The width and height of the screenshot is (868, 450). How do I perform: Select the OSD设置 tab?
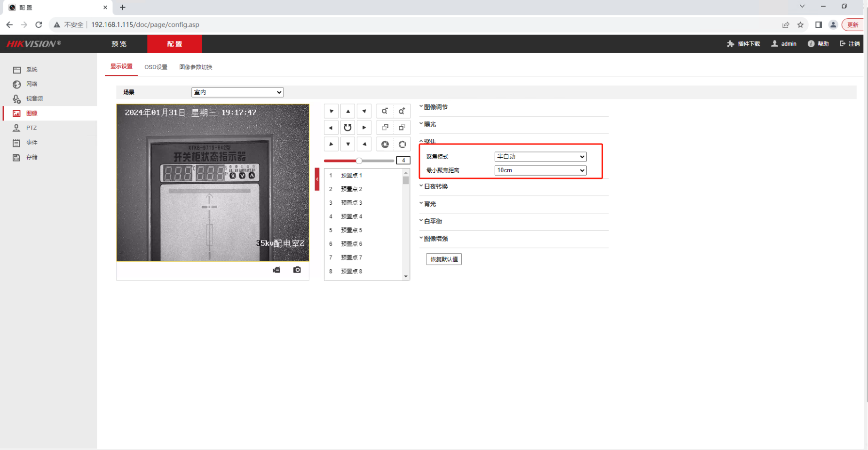(156, 67)
